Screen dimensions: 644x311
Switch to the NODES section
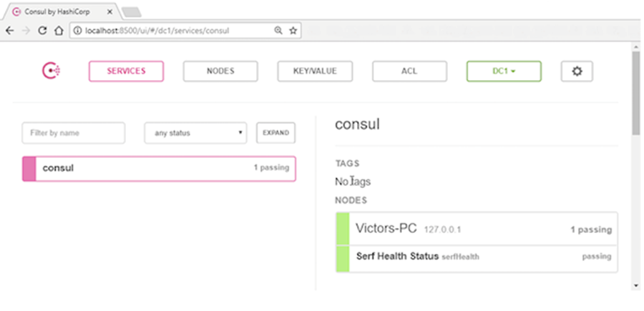tap(220, 71)
